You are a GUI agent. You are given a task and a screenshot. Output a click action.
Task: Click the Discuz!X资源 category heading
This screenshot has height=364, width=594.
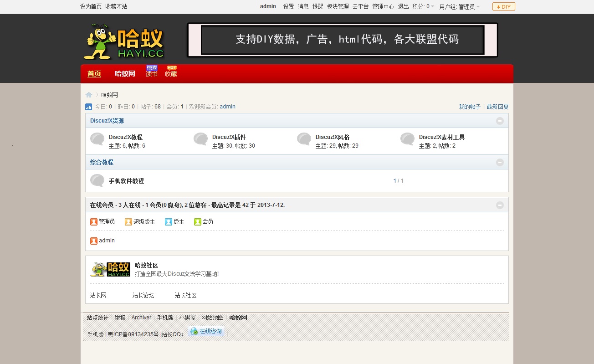coord(107,121)
